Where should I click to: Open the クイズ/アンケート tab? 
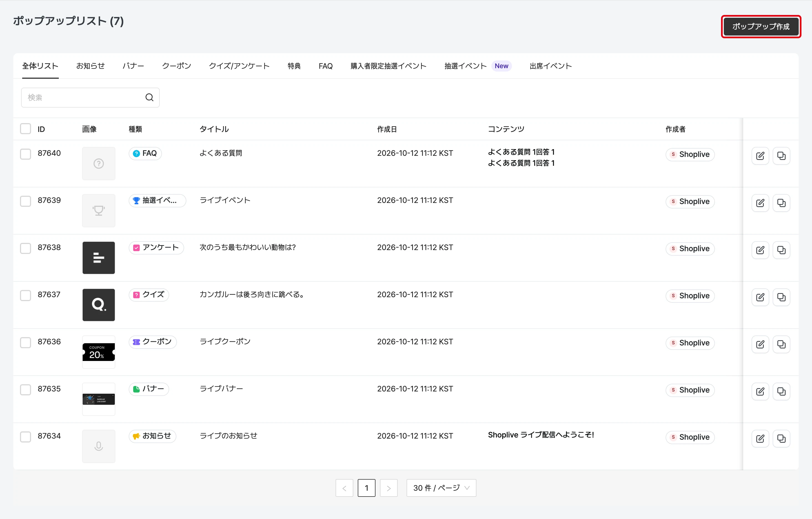pyautogui.click(x=239, y=66)
